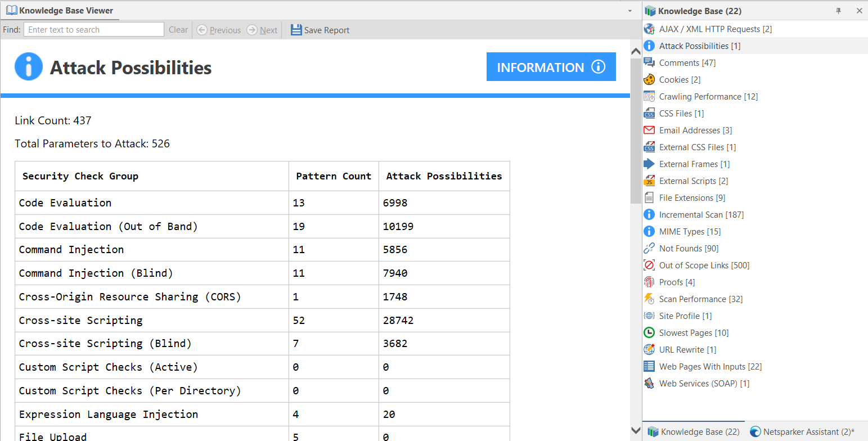Select the Cookies cookie icon in sidebar
This screenshot has width=868, height=441.
coord(649,79)
